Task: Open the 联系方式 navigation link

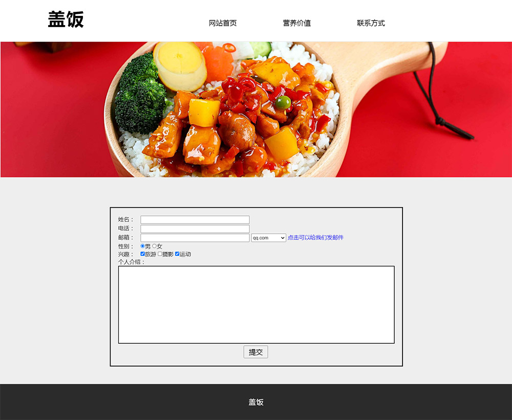Action: click(371, 23)
